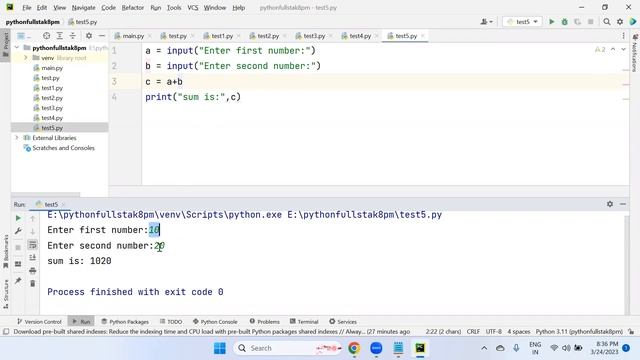Expand all icon in Project panel
This screenshot has height=360, width=640.
[60, 36]
